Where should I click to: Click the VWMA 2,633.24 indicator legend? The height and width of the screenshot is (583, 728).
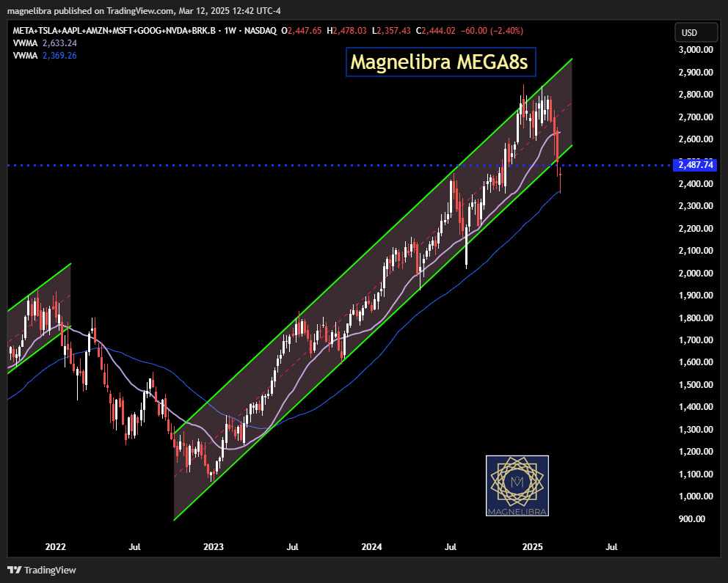click(45, 43)
